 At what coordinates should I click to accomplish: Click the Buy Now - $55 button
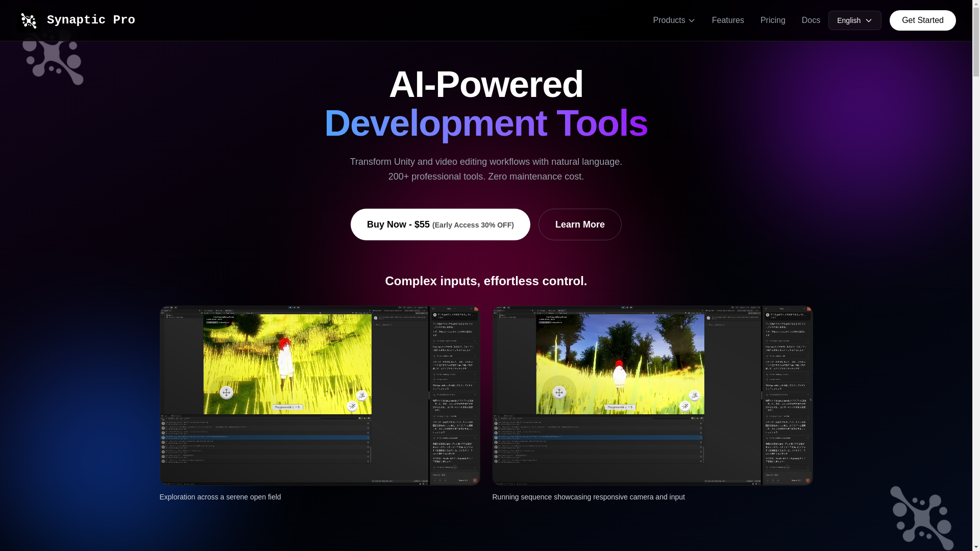point(440,224)
